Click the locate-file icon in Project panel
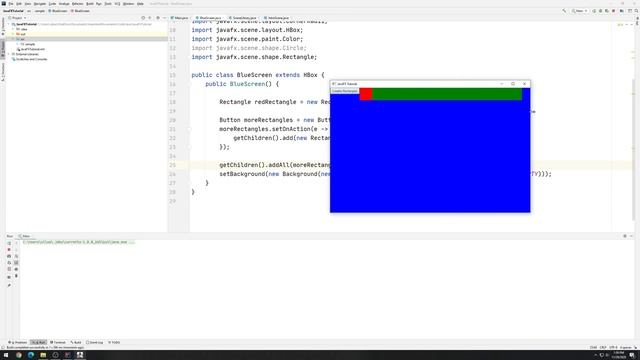 click(143, 18)
